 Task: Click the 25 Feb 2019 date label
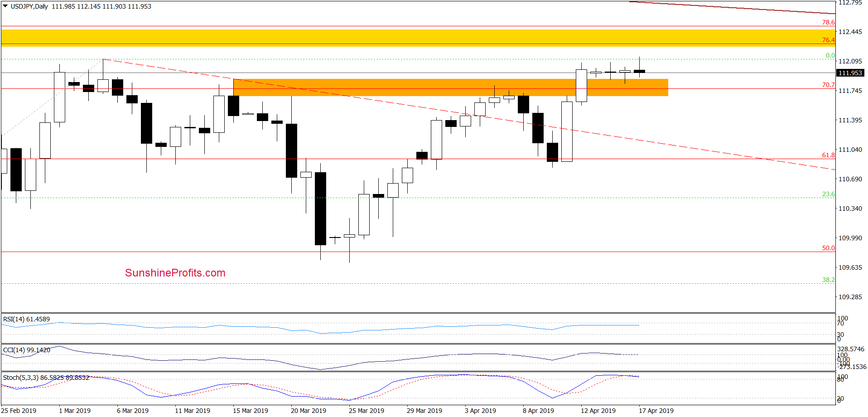[19, 411]
